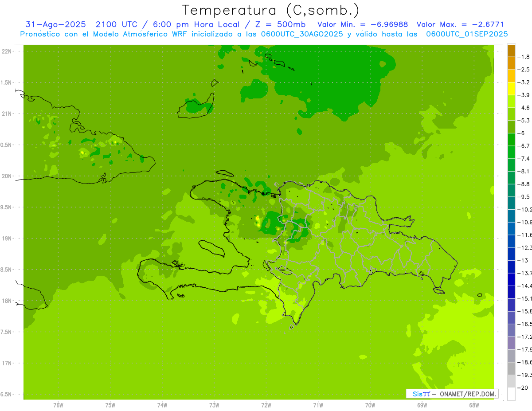Image resolution: width=532 pixels, height=411 pixels.
Task: Click the '68W' longitude label
Action: tap(474, 405)
